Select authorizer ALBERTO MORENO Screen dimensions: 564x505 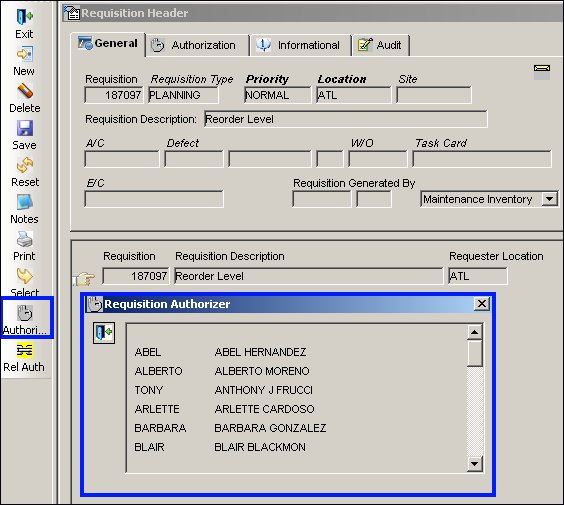pos(262,371)
